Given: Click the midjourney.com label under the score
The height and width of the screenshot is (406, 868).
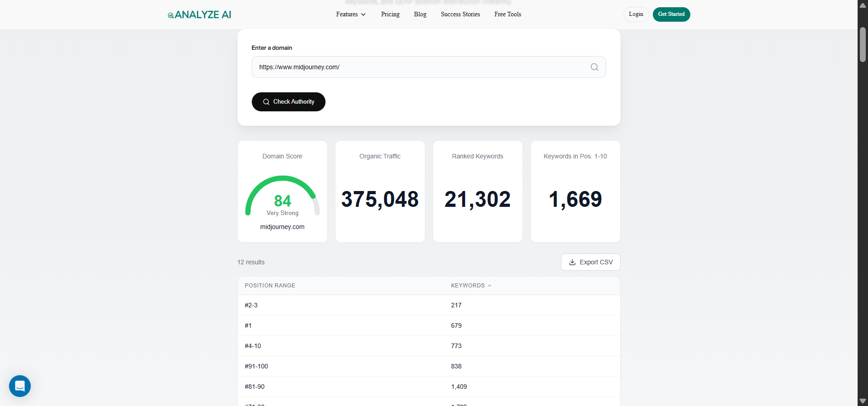Looking at the screenshot, I should [283, 227].
